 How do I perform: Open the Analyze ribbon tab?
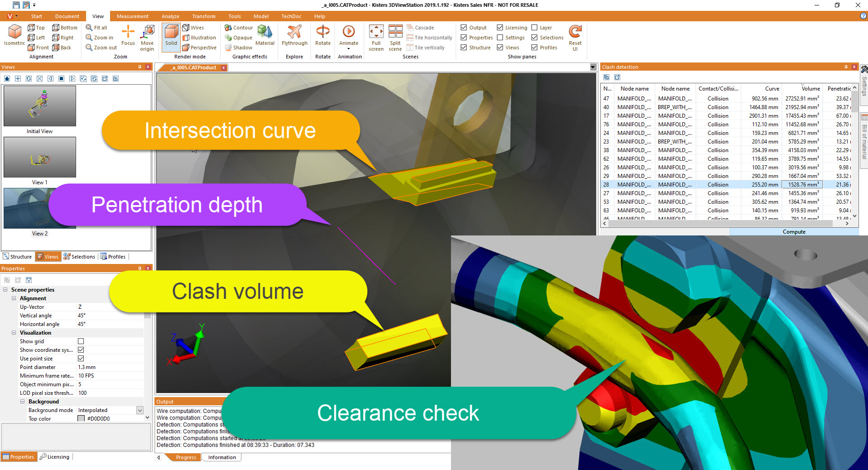[x=170, y=16]
